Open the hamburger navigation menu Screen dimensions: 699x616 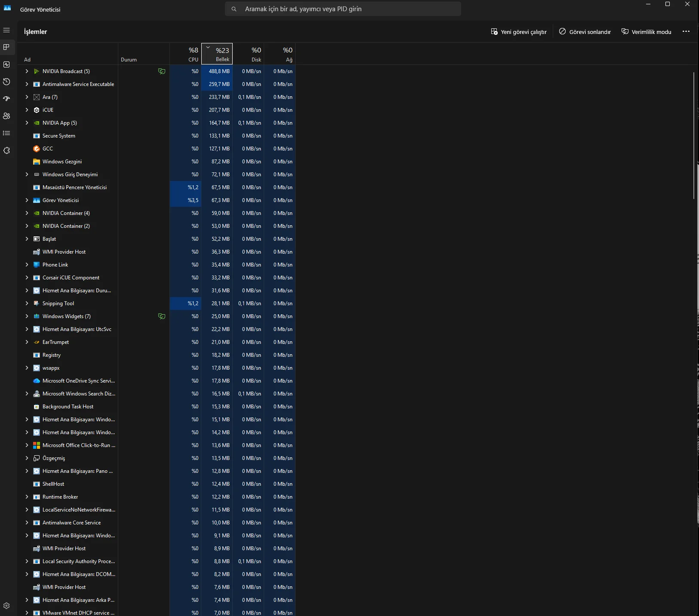(x=6, y=30)
